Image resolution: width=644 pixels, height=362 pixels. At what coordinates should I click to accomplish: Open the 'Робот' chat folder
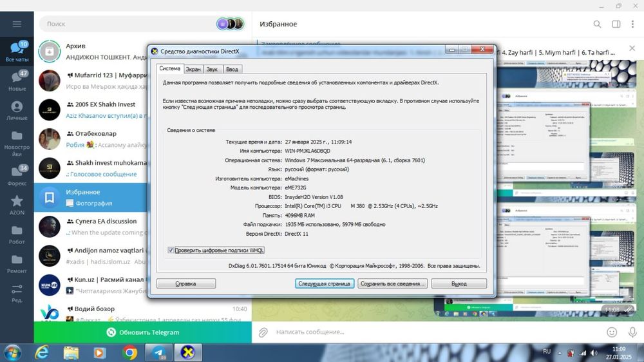17,234
